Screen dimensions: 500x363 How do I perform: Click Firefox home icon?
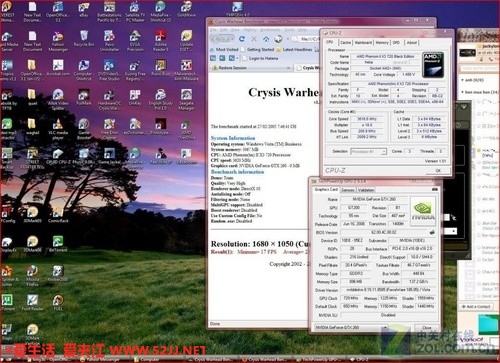pyautogui.click(x=266, y=39)
